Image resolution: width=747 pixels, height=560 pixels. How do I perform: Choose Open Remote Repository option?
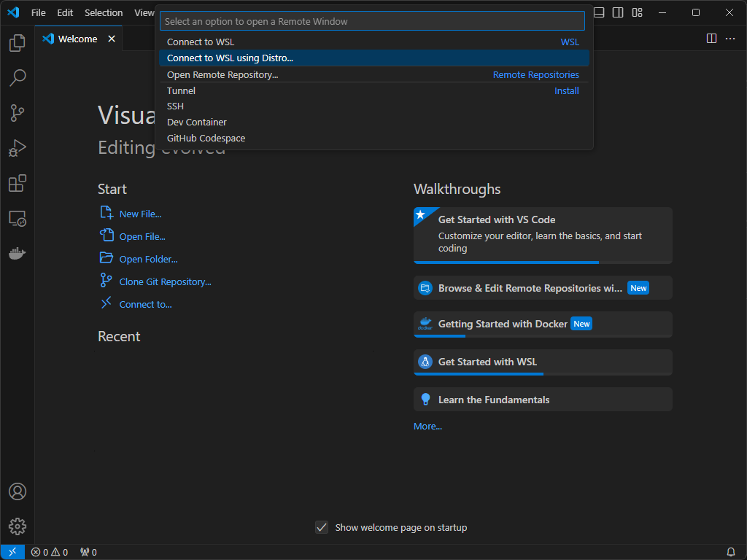pos(374,75)
